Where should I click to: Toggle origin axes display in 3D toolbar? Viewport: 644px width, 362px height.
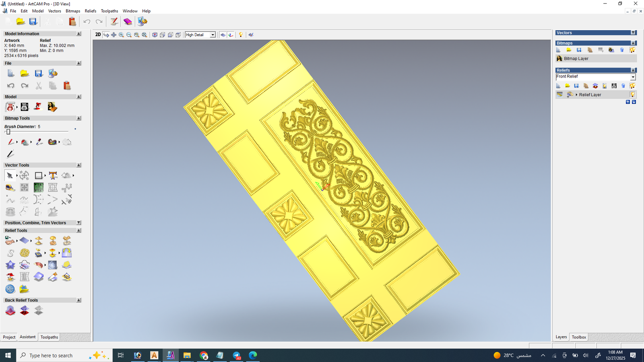pyautogui.click(x=231, y=35)
